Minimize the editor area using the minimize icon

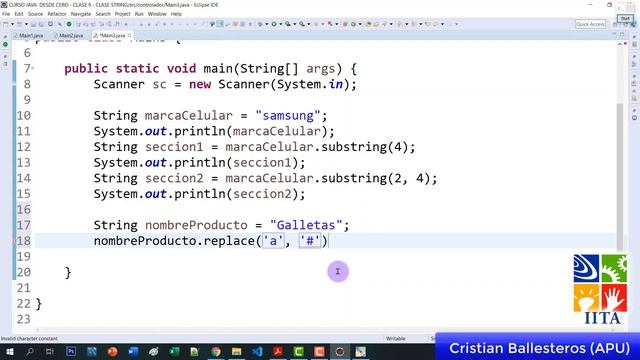coord(614,34)
